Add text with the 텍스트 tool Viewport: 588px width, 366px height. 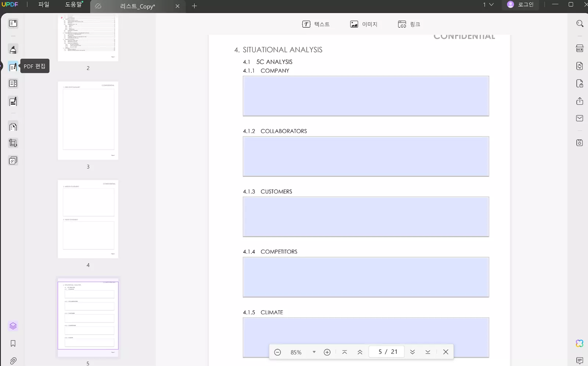point(316,24)
